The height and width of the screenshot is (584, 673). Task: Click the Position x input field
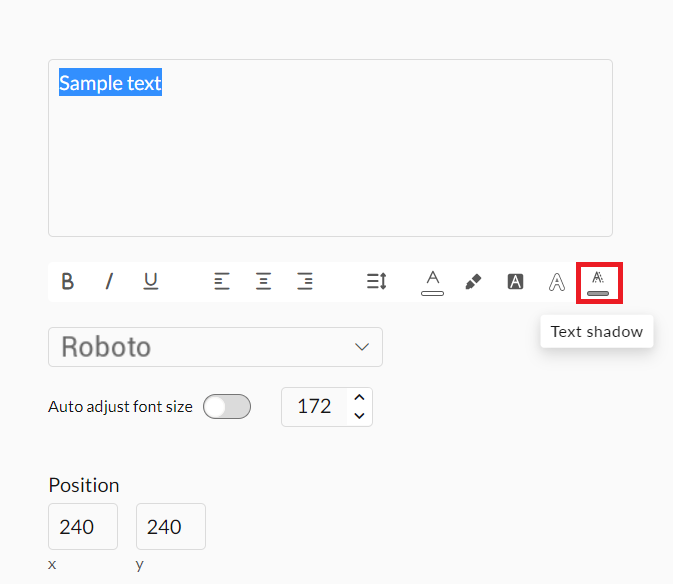point(83,527)
